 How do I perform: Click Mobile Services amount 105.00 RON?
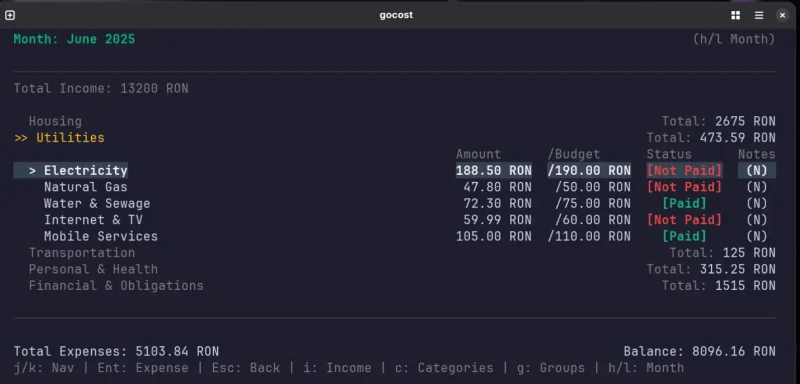click(494, 236)
